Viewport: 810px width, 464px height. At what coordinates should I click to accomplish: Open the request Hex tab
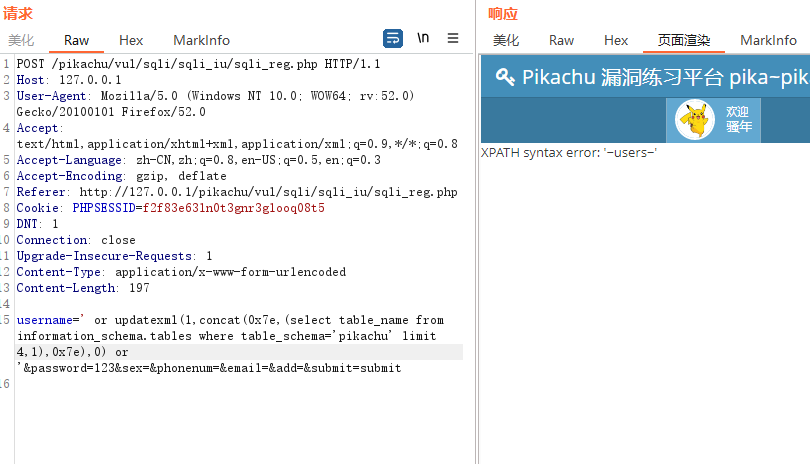click(x=131, y=40)
